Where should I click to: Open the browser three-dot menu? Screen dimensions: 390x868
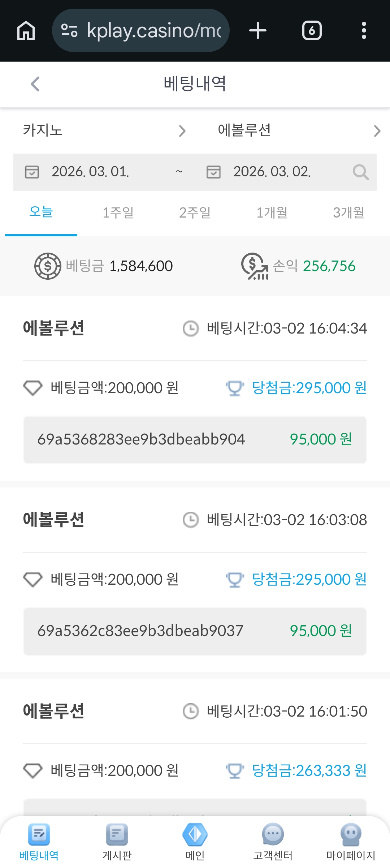(364, 31)
